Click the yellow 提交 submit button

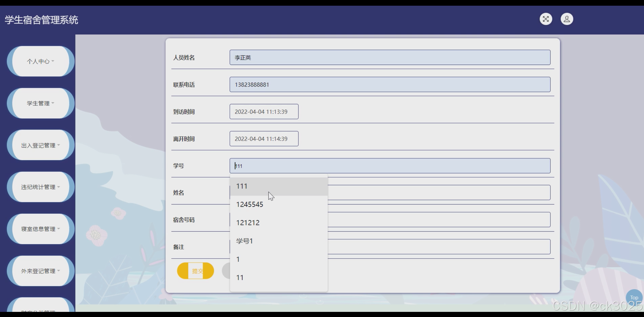coord(196,271)
